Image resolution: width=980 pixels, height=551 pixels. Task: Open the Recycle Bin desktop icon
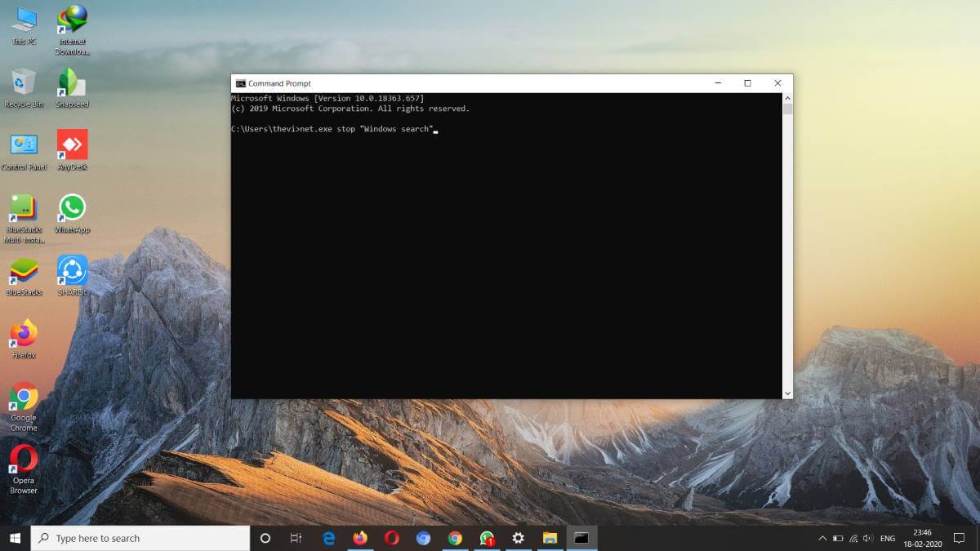pos(24,84)
